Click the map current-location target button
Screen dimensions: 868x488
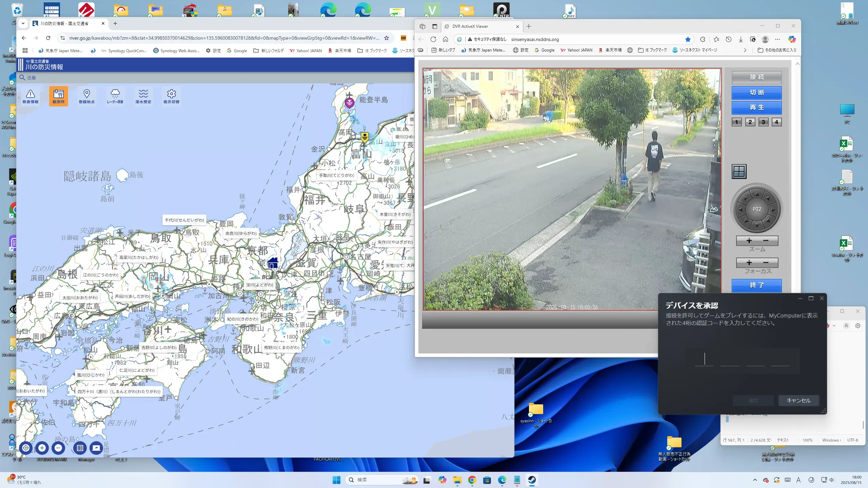[26, 448]
